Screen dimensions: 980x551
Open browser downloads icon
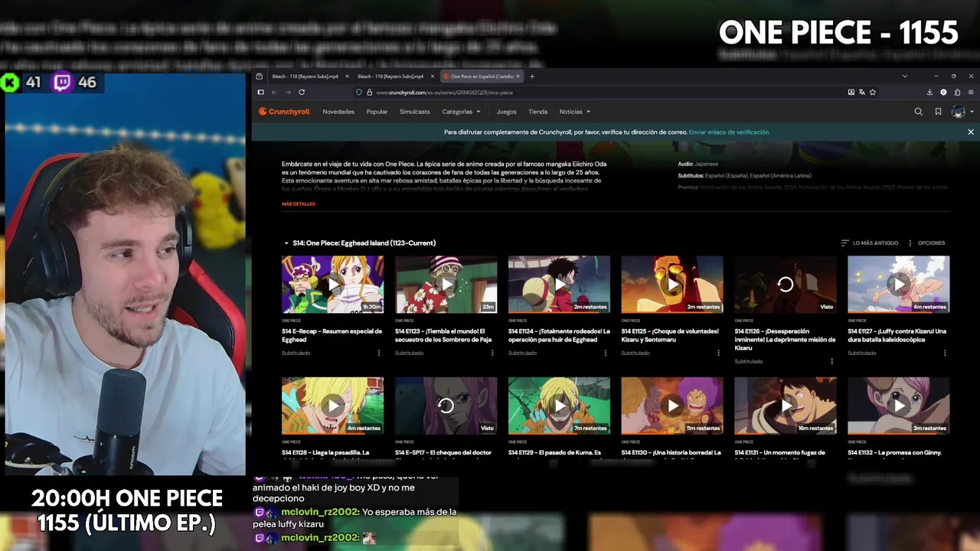929,92
